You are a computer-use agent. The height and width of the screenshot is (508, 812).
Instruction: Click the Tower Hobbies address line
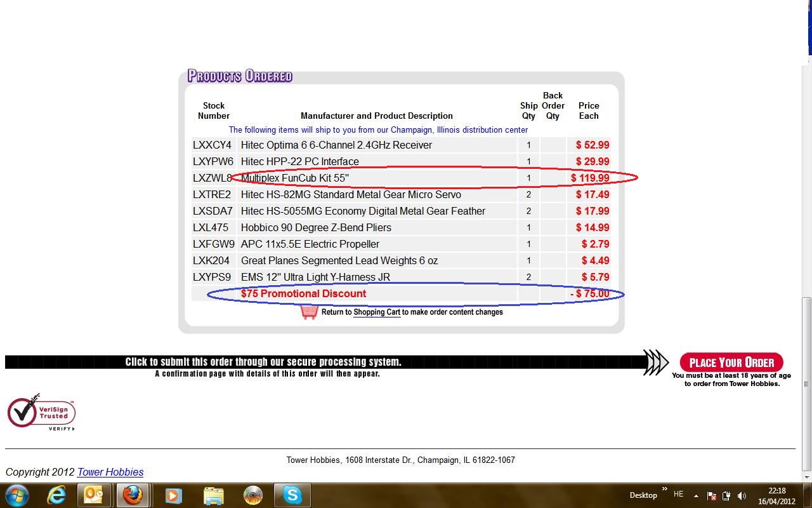[x=400, y=460]
